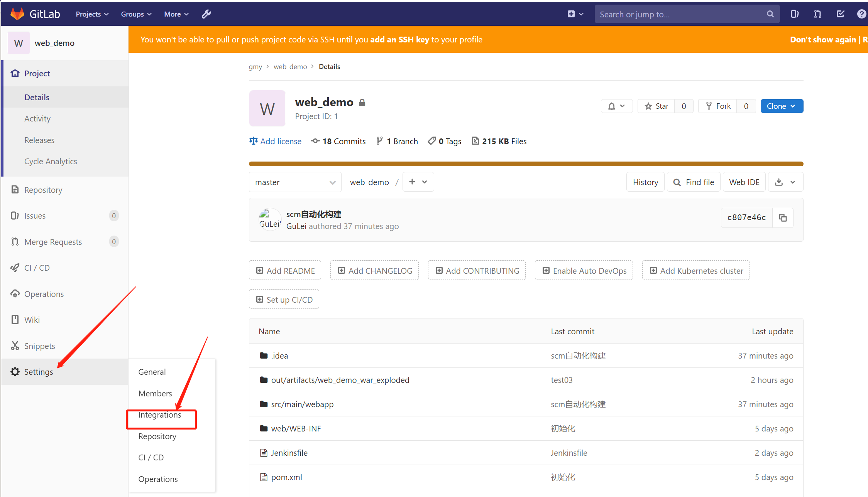Open Snippets in left sidebar
The height and width of the screenshot is (497, 868).
pyautogui.click(x=65, y=346)
